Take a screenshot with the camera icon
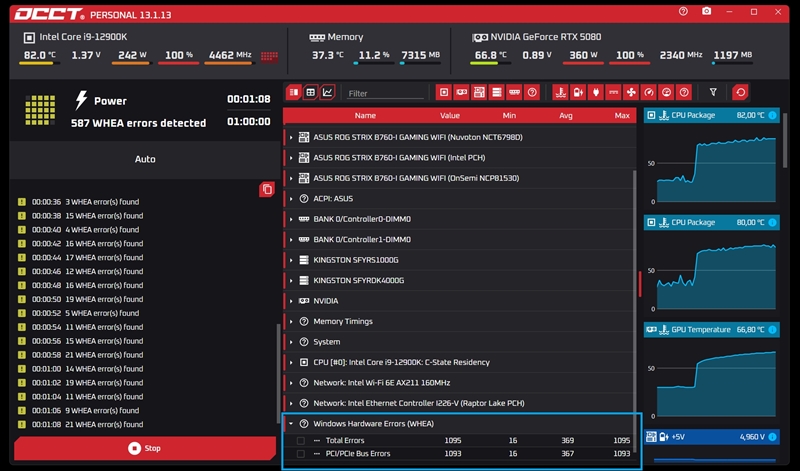800x471 pixels. pos(707,11)
